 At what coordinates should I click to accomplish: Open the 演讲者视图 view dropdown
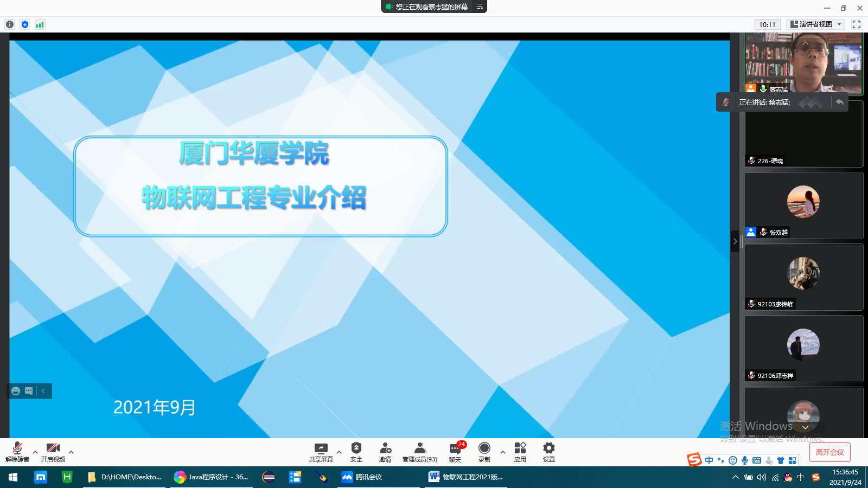tap(816, 24)
